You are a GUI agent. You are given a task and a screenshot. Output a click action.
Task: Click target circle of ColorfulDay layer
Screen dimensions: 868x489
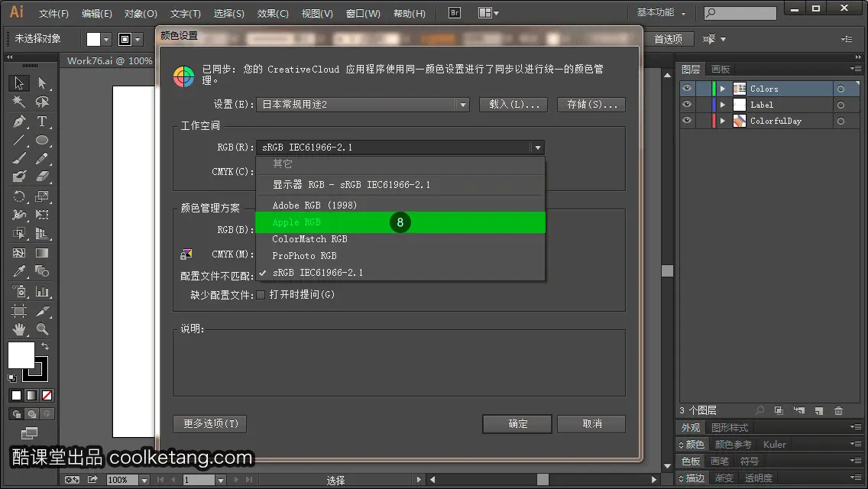click(x=840, y=121)
